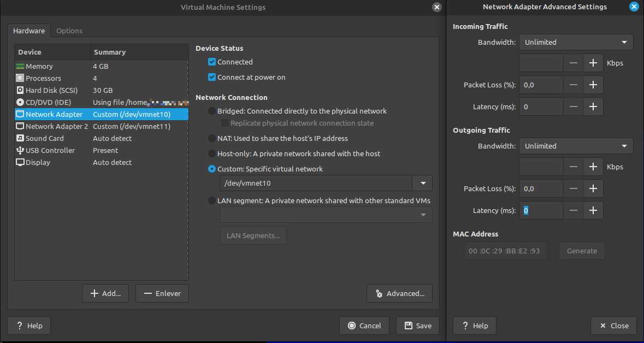Save the virtual machine settings
Viewport: 644px width, 343px height.
click(418, 326)
